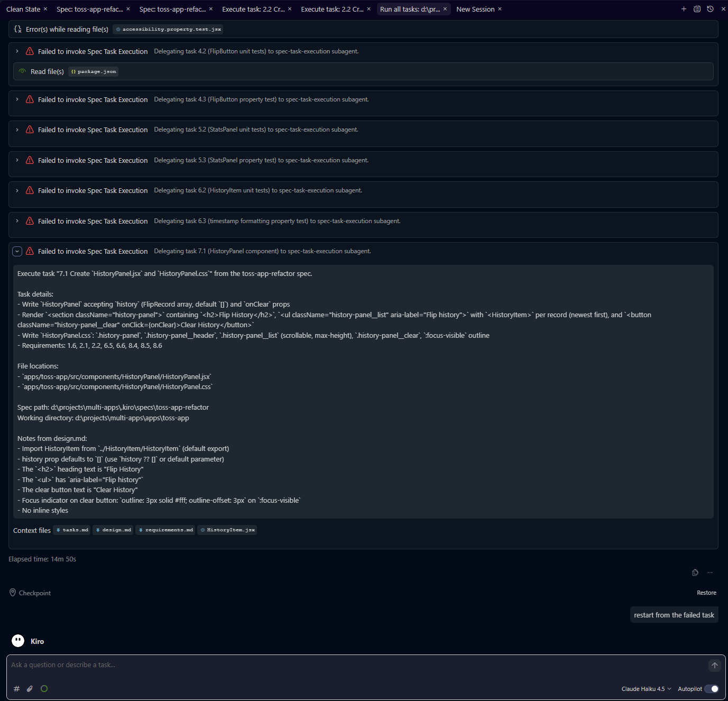The height and width of the screenshot is (701, 728).
Task: Open the tasks.md context file chip
Action: point(72,530)
